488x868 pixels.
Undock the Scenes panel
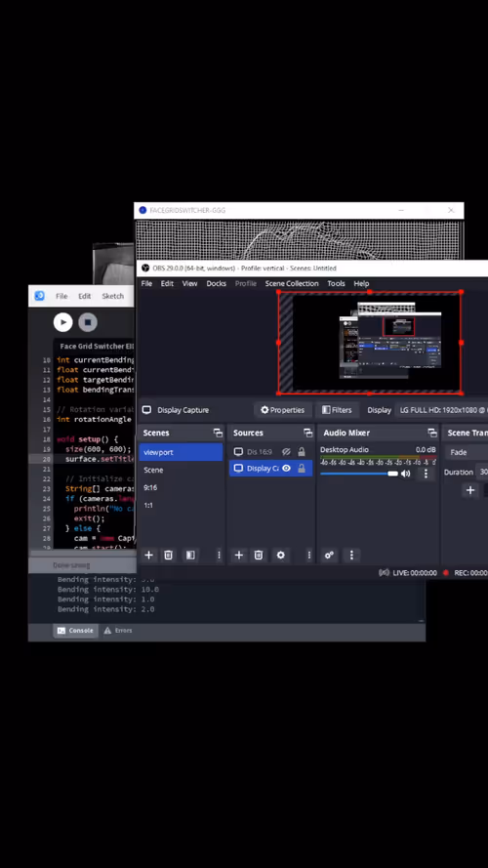click(x=218, y=433)
